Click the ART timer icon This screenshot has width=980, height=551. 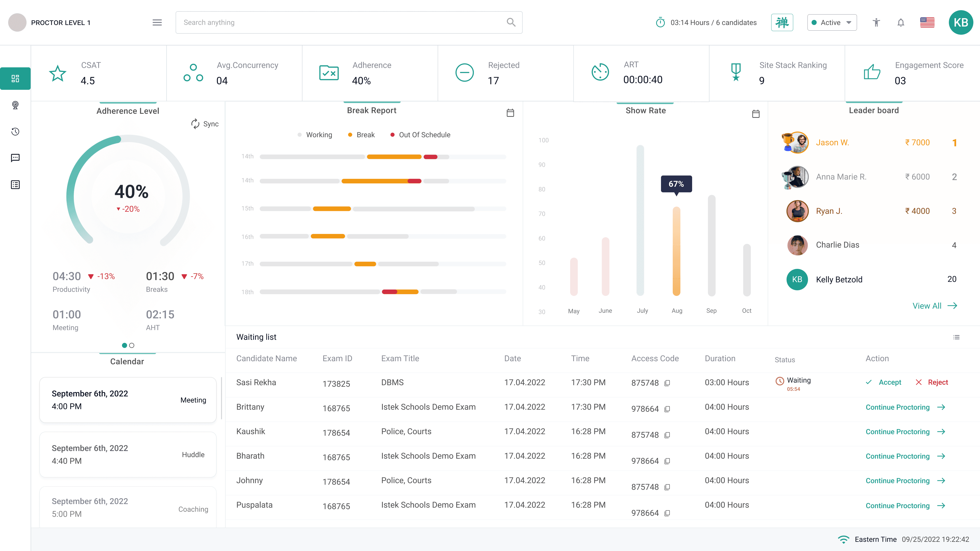click(x=600, y=72)
